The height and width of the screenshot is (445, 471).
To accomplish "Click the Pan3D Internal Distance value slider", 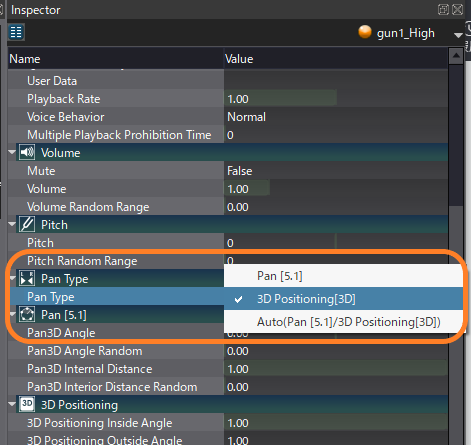I will tap(336, 369).
